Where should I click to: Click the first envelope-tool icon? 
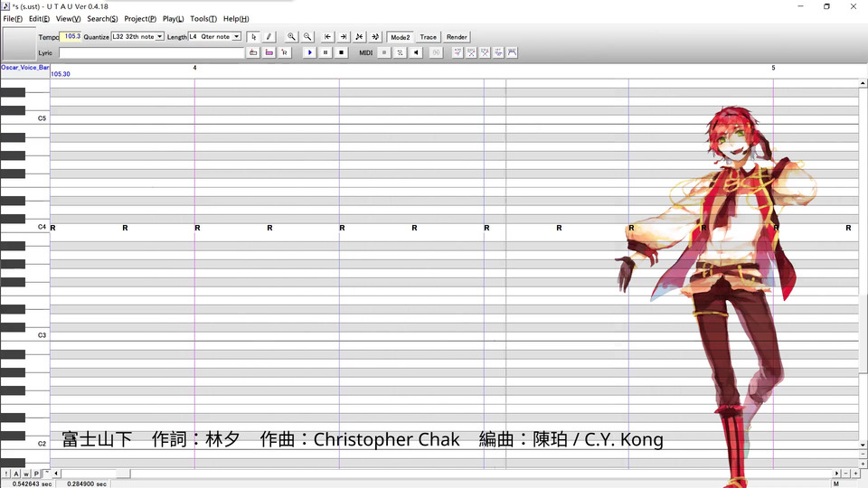458,52
